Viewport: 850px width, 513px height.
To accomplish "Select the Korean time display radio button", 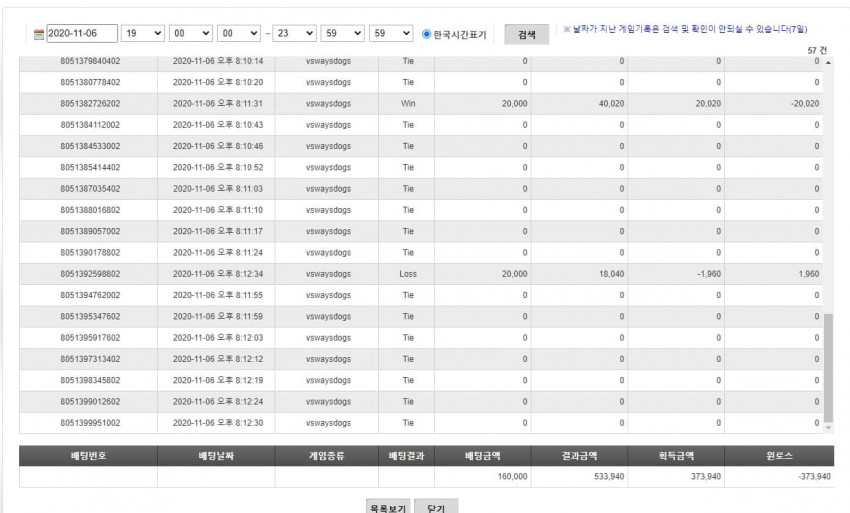I will pos(427,34).
